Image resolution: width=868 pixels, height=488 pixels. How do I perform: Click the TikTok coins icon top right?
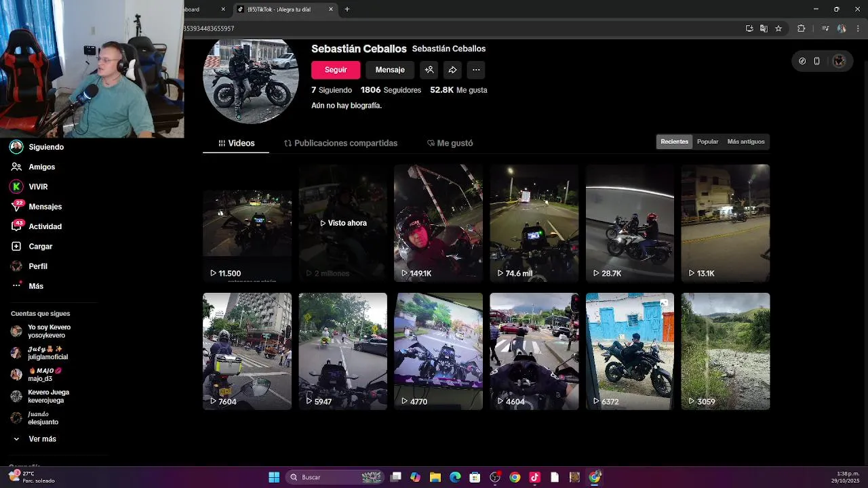click(802, 61)
